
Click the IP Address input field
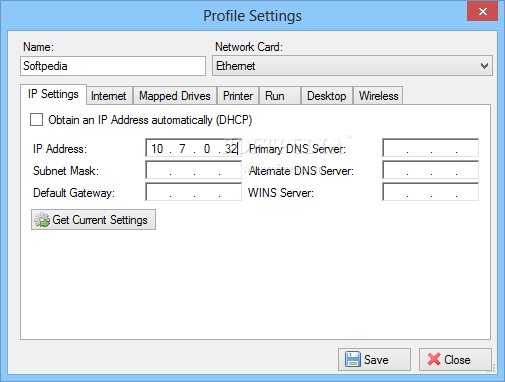click(193, 148)
